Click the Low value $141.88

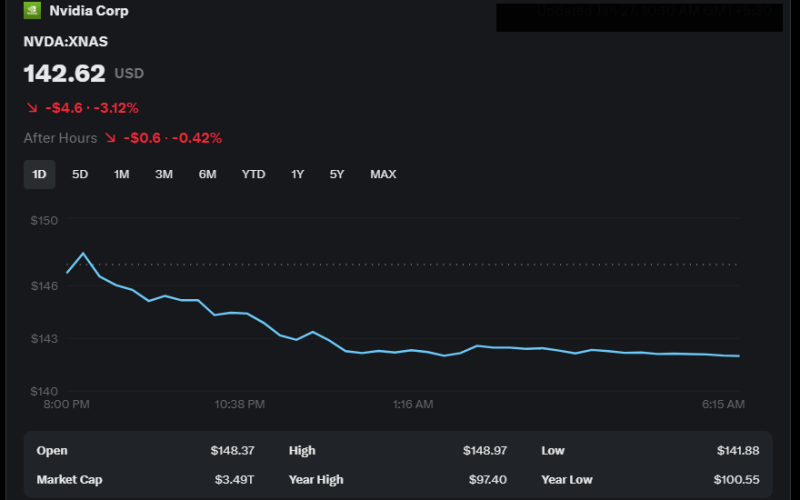coord(738,451)
